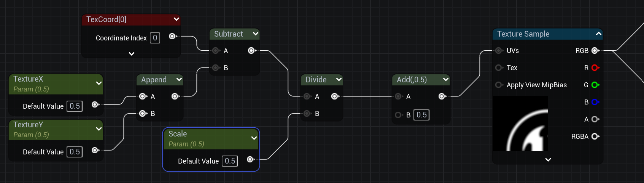Click the Subtract node's A input pin

point(216,50)
